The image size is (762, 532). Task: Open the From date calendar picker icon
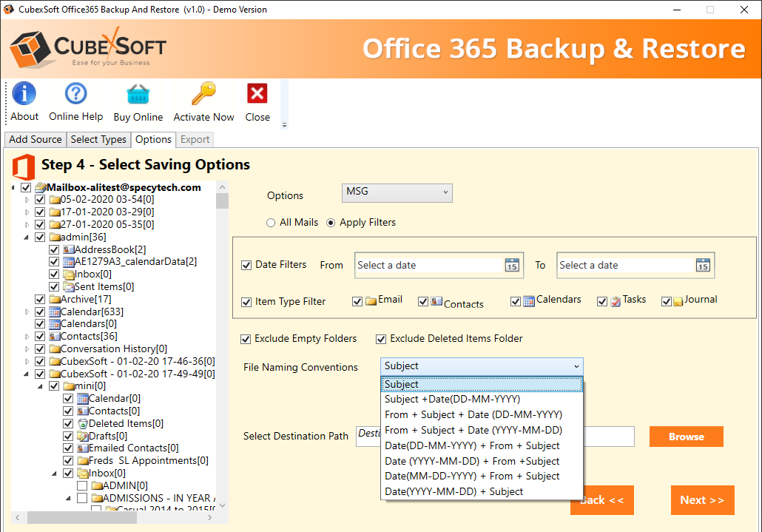pos(511,266)
